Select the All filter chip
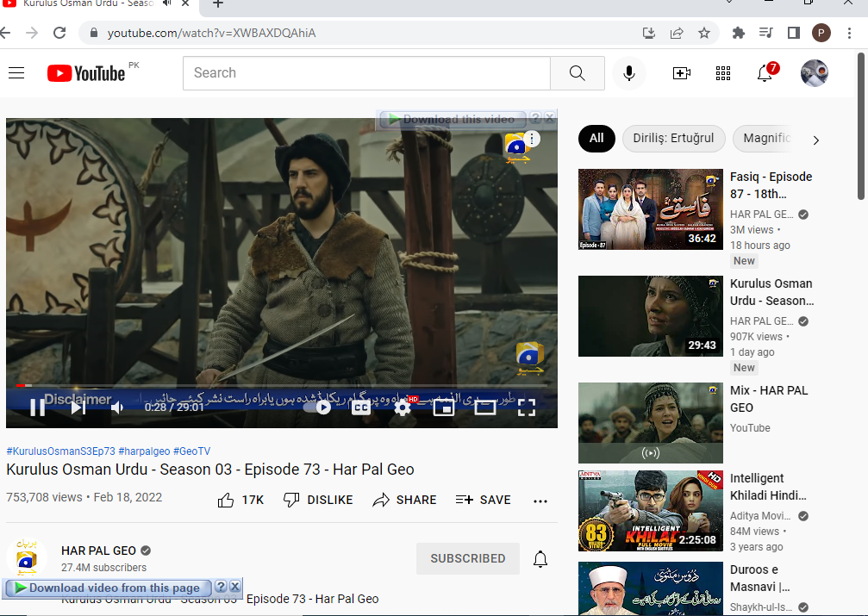 point(596,139)
